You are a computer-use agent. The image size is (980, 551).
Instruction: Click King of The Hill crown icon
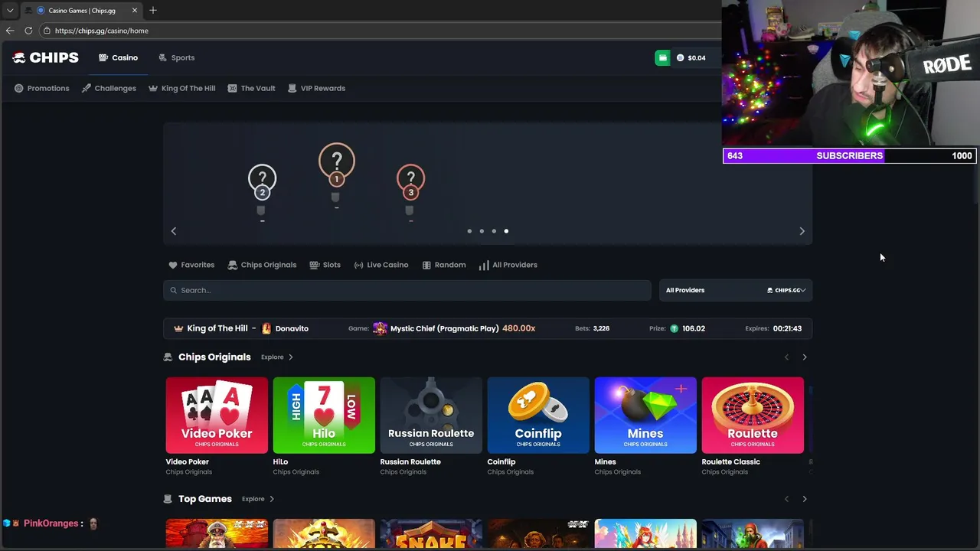click(178, 328)
